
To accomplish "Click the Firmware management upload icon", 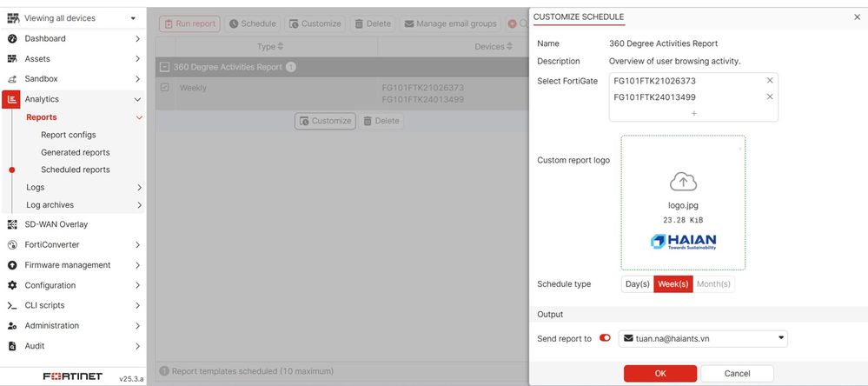I will pyautogui.click(x=12, y=265).
